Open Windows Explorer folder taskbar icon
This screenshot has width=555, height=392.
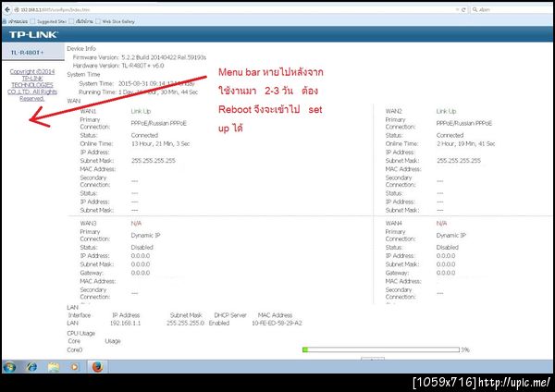[x=54, y=367]
